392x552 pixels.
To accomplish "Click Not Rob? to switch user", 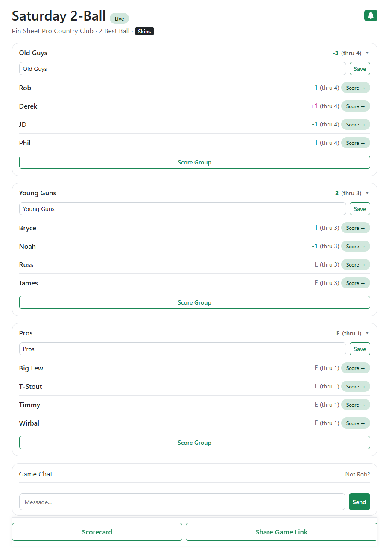I will click(x=357, y=474).
